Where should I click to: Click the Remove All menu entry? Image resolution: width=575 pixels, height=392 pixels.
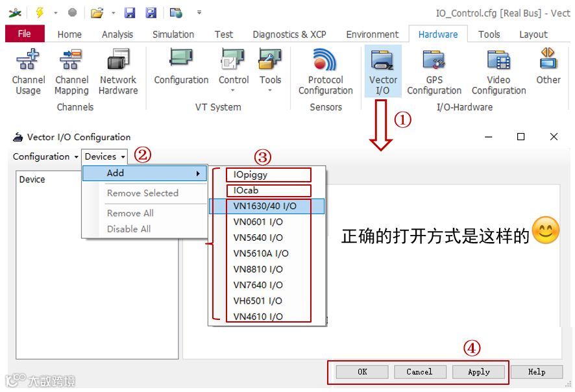coord(130,213)
